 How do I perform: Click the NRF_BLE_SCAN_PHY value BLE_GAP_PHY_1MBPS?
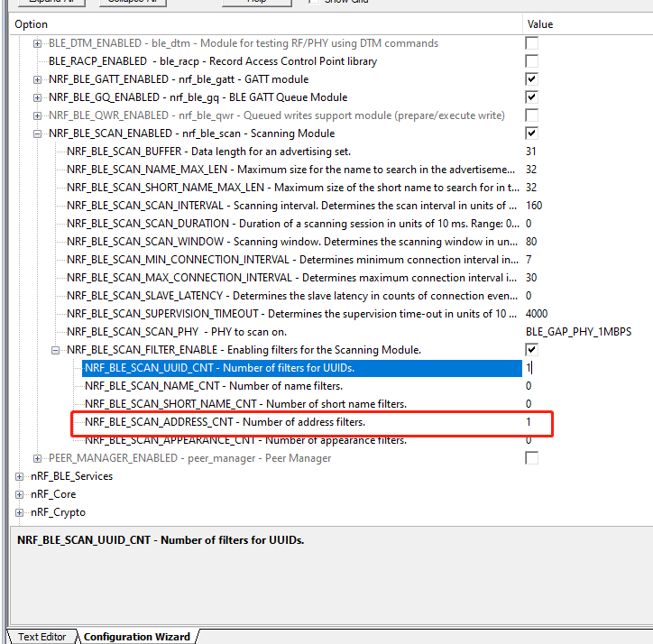578,332
